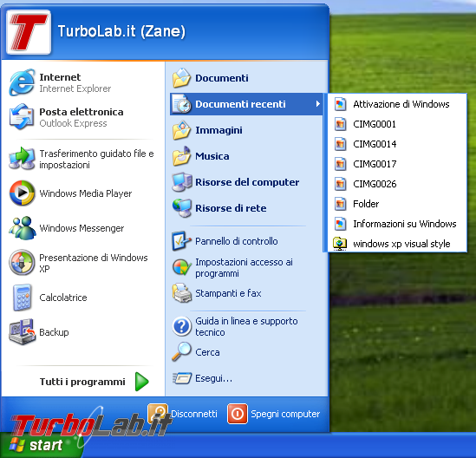
Task: Click the Risorse del computer label
Action: coord(247,182)
